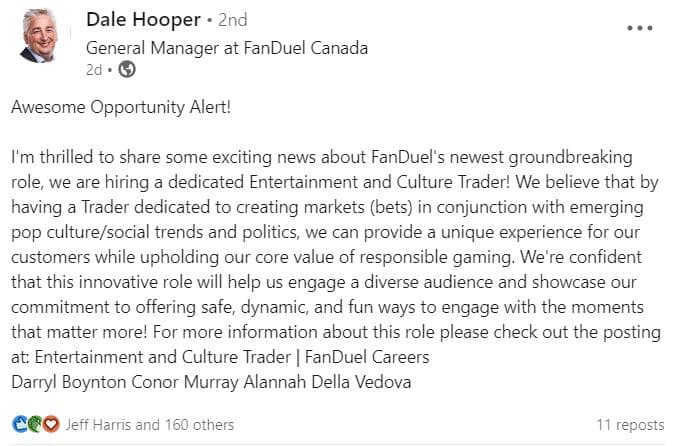The width and height of the screenshot is (677, 446).
Task: Click the green celebrate reaction icon
Action: 35,424
